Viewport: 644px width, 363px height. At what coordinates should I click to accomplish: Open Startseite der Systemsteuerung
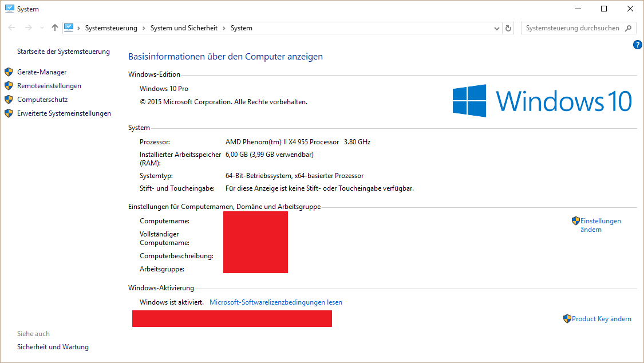[63, 52]
